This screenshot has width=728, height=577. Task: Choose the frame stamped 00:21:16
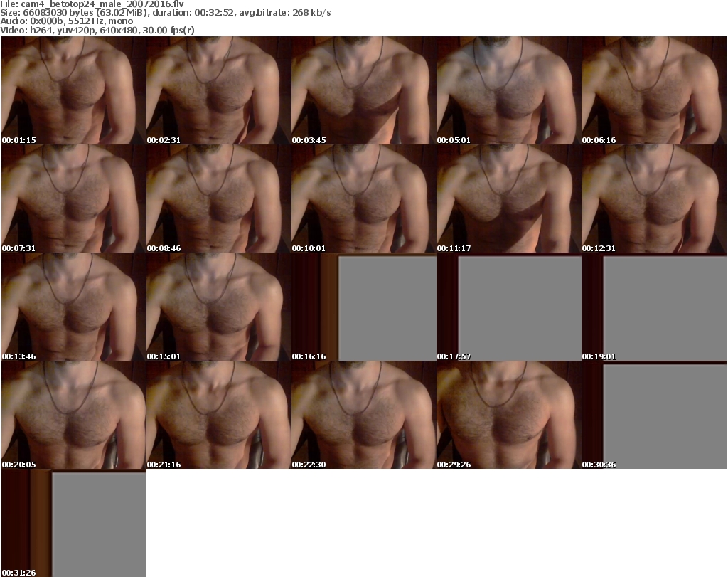pos(219,415)
